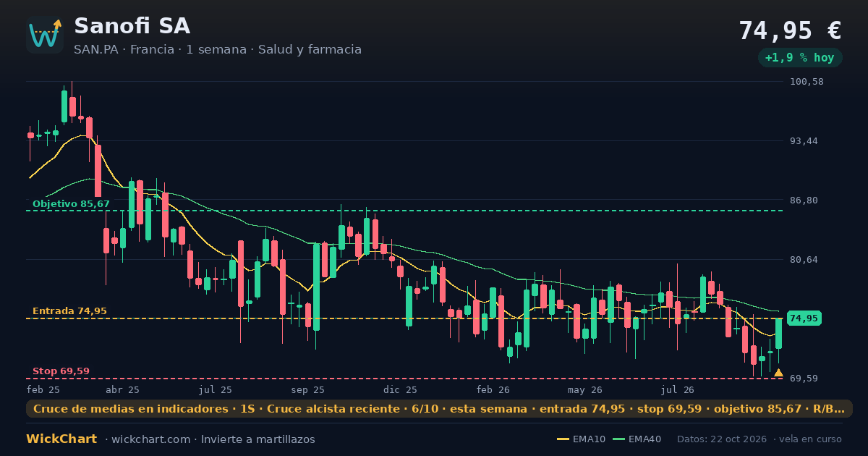Click the 86,80 price axis label
This screenshot has width=868, height=456.
tap(804, 200)
